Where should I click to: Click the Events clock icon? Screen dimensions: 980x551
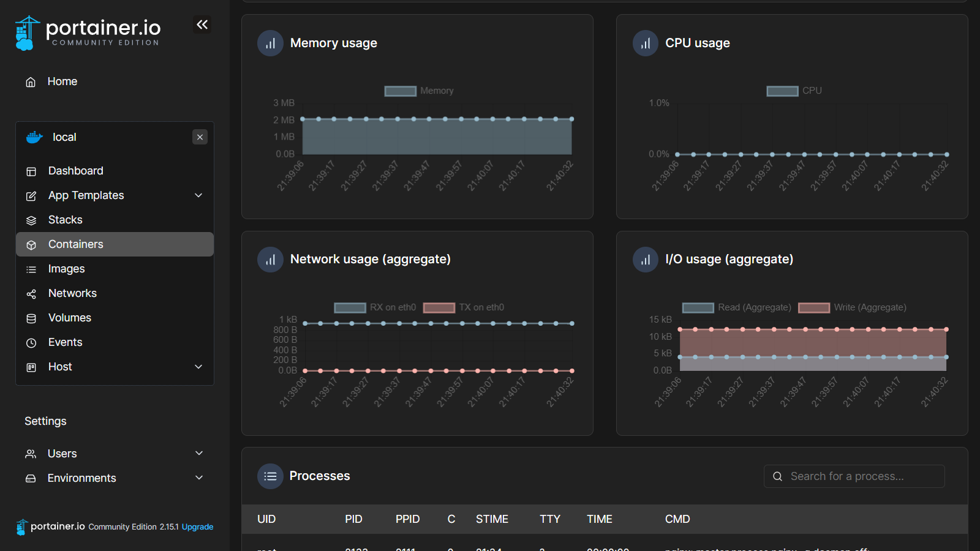click(31, 343)
